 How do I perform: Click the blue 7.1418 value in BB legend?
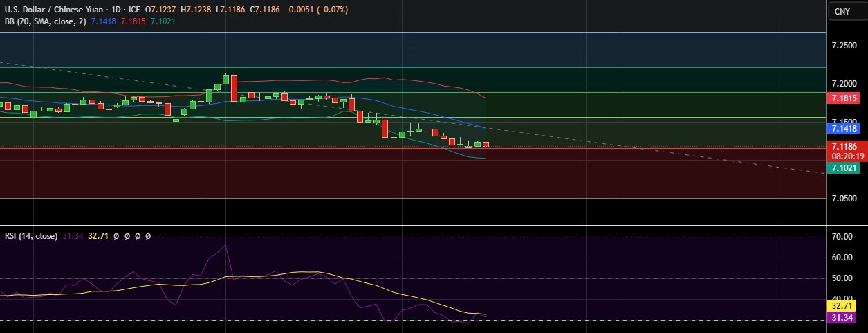click(104, 21)
